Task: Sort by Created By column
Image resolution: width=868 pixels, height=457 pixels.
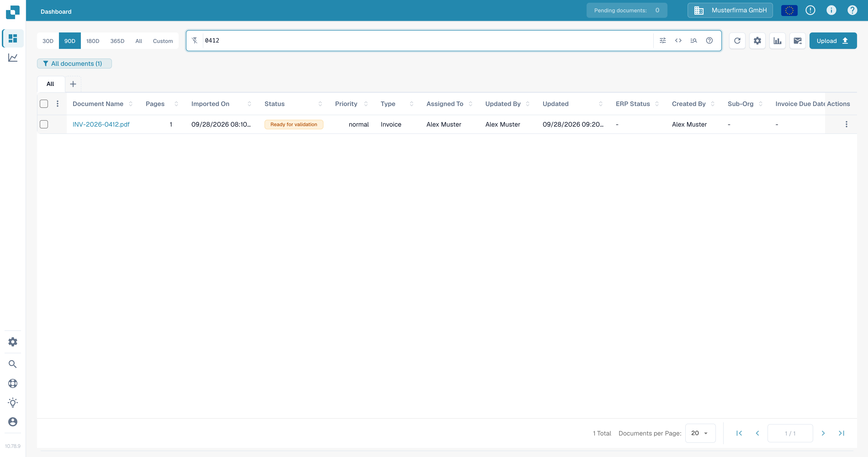Action: coord(713,104)
